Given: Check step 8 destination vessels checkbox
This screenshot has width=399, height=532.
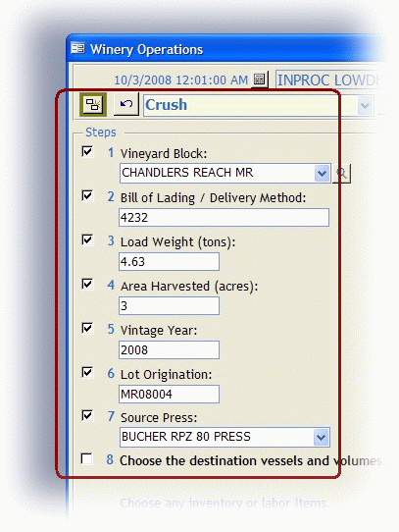Looking at the screenshot, I should click(x=87, y=458).
